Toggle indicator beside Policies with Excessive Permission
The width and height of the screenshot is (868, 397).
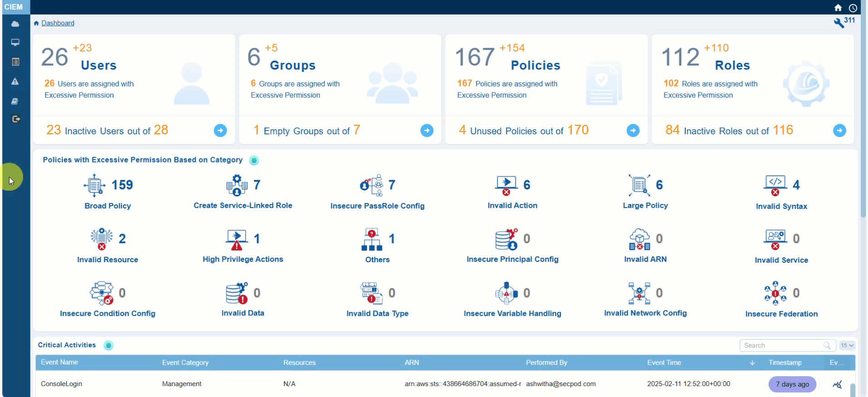(x=254, y=160)
